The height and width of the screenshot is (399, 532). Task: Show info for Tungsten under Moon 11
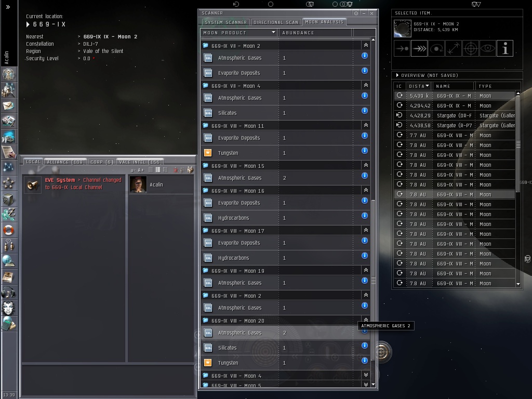point(365,151)
